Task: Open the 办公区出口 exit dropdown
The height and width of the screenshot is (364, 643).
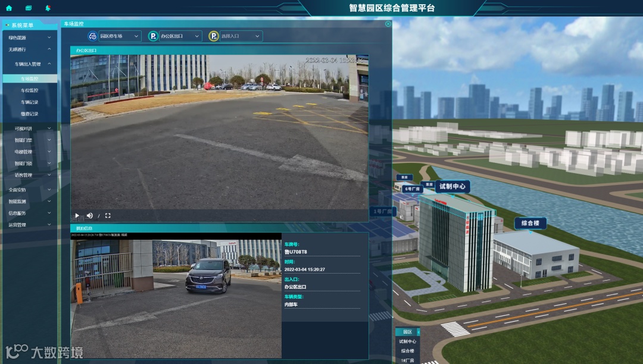Action: (180, 36)
